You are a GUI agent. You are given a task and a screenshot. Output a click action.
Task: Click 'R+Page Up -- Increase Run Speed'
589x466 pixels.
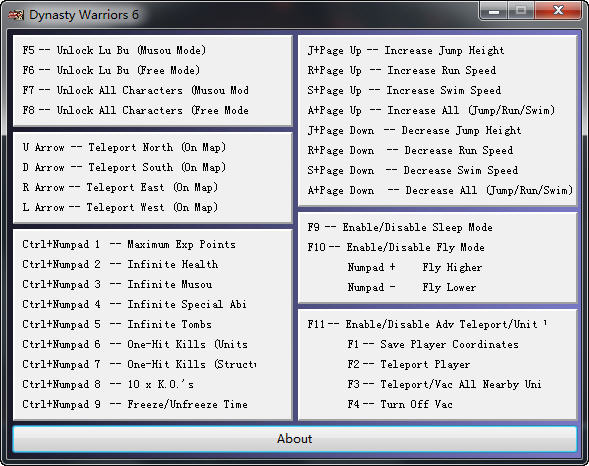pos(402,70)
